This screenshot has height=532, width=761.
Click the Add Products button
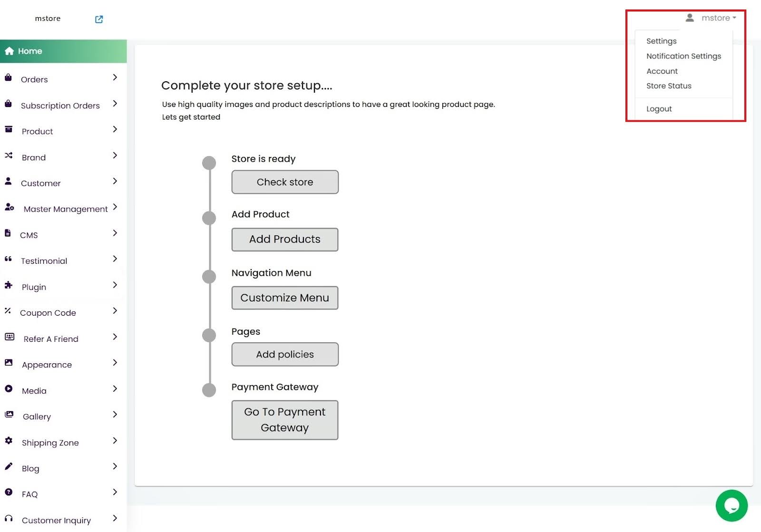[x=285, y=240]
